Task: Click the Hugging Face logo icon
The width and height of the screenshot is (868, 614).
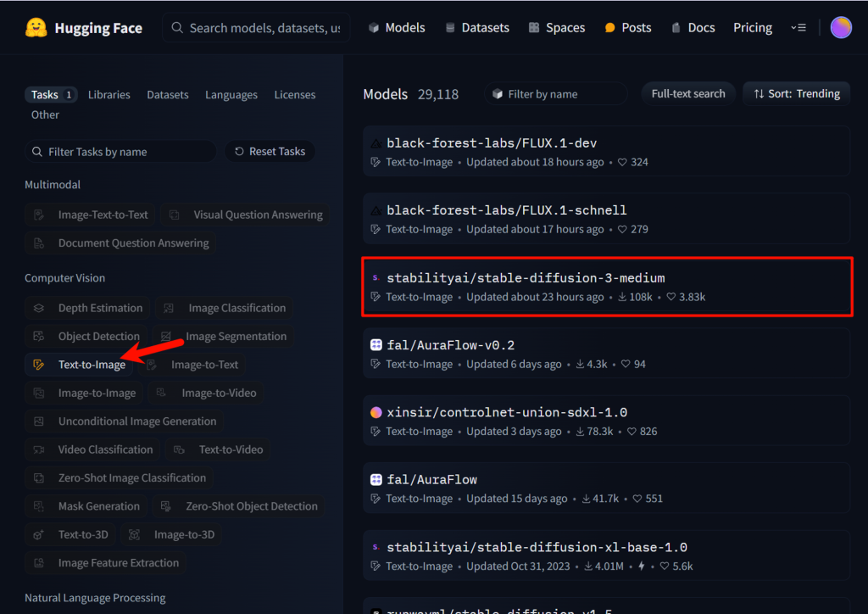Action: point(35,28)
